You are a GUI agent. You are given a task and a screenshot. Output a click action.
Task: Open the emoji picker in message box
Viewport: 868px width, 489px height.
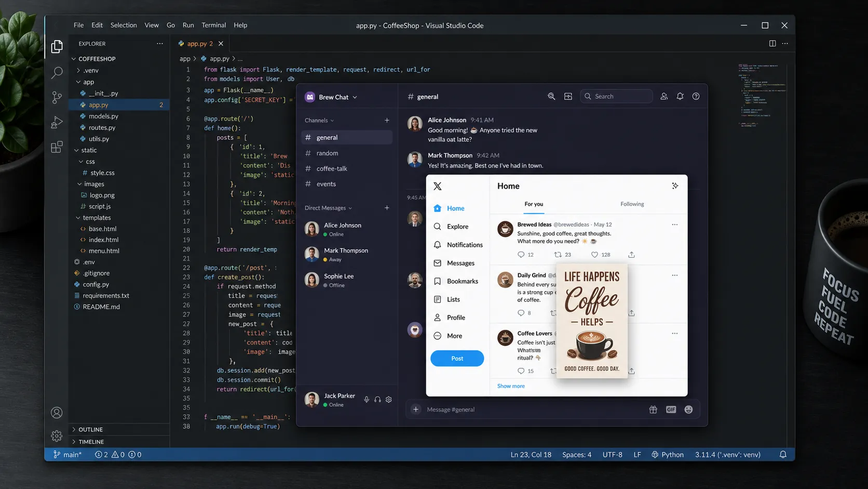coord(688,409)
